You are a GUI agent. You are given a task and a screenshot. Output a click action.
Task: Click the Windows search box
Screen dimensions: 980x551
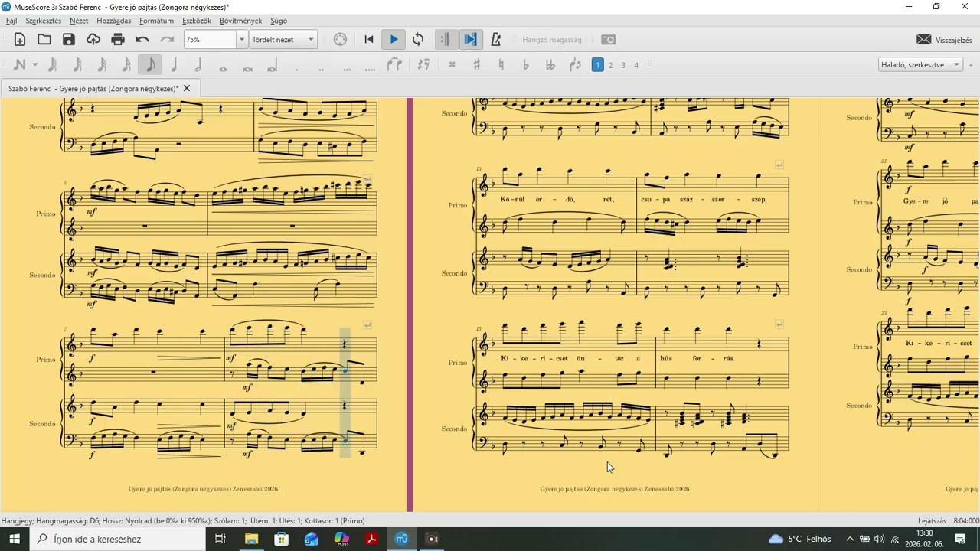point(118,539)
